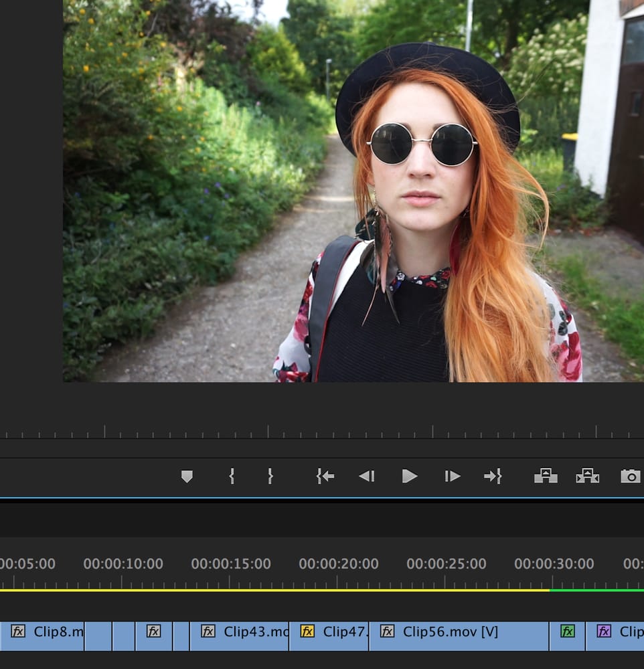Click the purple fx badge in the timeline
The width and height of the screenshot is (644, 669).
tap(604, 631)
